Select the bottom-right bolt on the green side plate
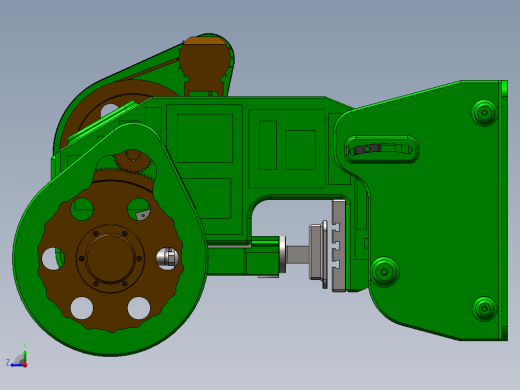 pos(485,309)
